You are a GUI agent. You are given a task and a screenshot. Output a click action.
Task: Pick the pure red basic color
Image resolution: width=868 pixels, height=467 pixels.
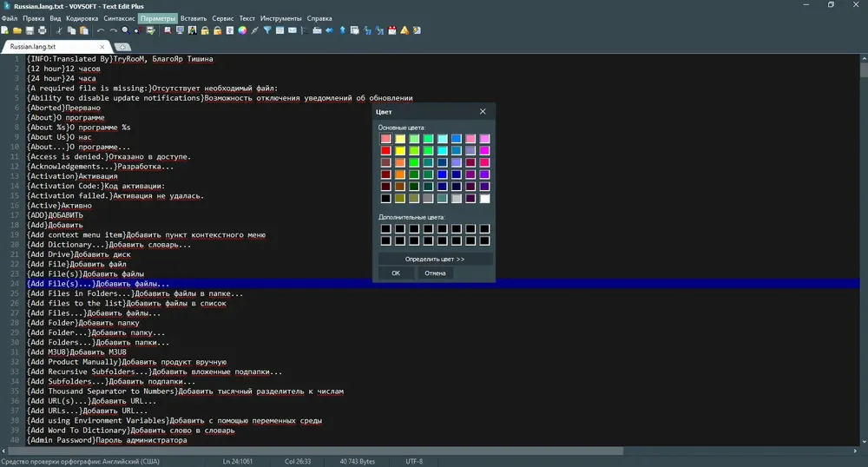pos(386,150)
